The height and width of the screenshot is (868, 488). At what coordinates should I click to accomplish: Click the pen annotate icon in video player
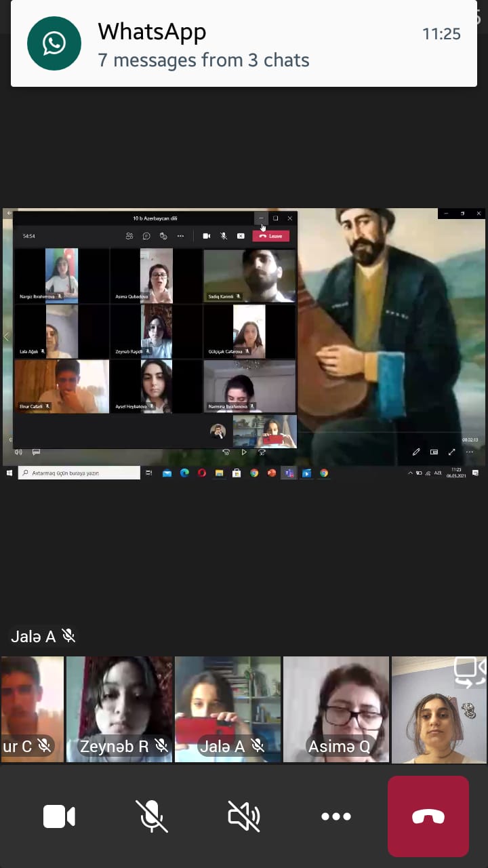coord(416,452)
